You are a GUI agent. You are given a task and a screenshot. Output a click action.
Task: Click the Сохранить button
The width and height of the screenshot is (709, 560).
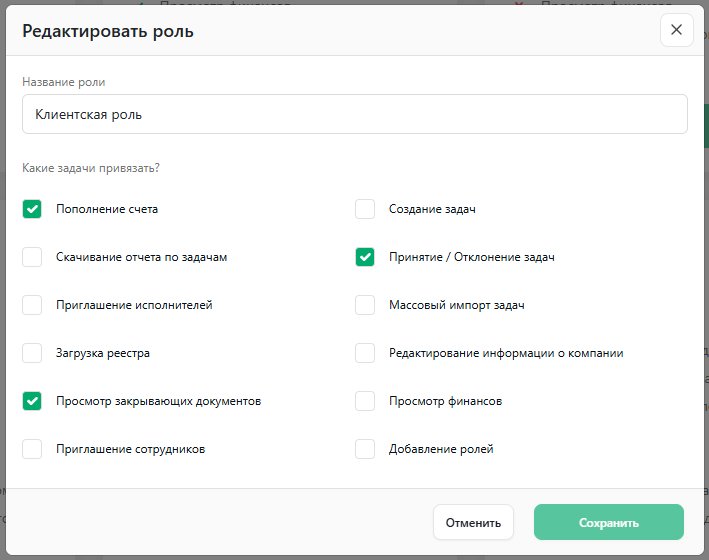tap(608, 522)
